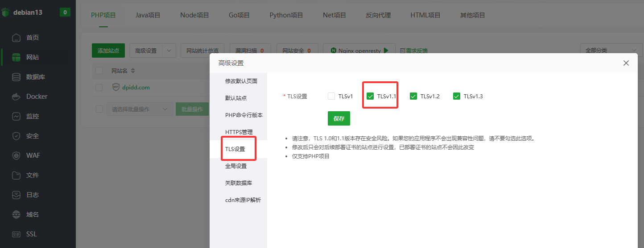
Task: Click the 高级设置 button
Action: 146,50
